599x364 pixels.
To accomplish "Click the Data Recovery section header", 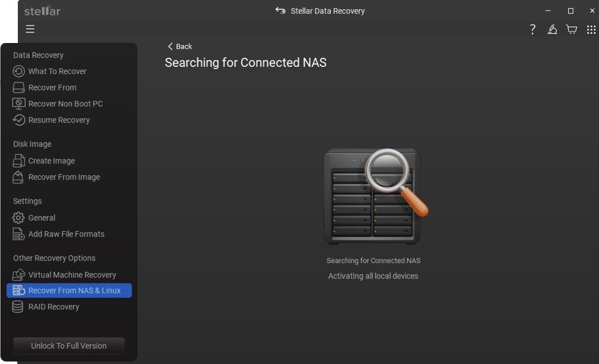I will 38,55.
